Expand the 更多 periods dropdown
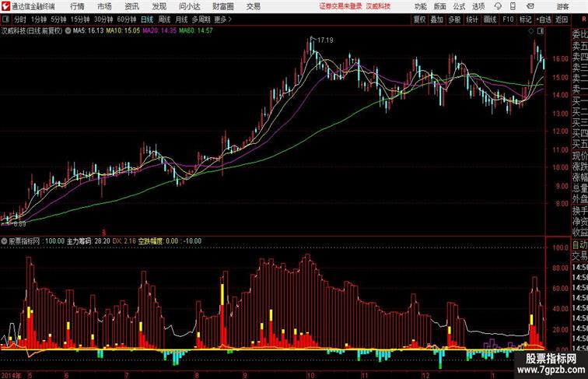Image resolution: width=588 pixels, height=379 pixels. (x=222, y=19)
